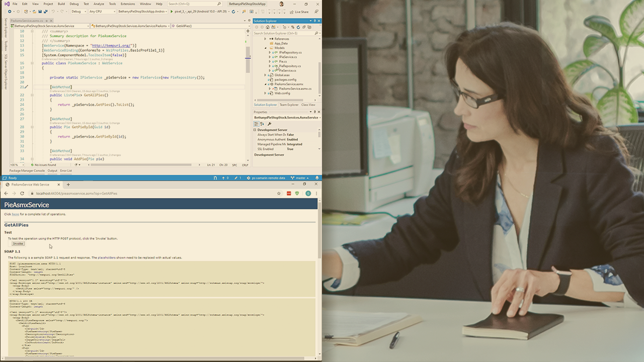Viewport: 644px width, 362px height.
Task: Open the Any CPU platform dropdown
Action: pyautogui.click(x=102, y=12)
